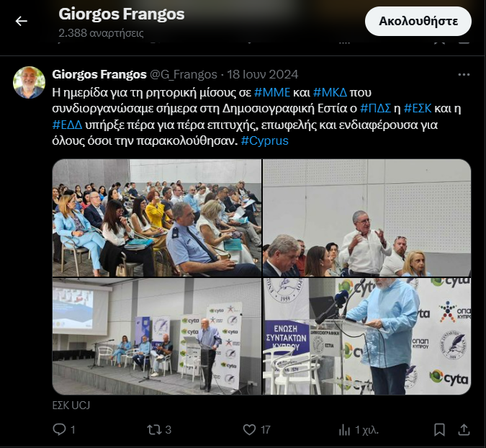
Task: View the photo of man speaking standing
Action: point(367,218)
